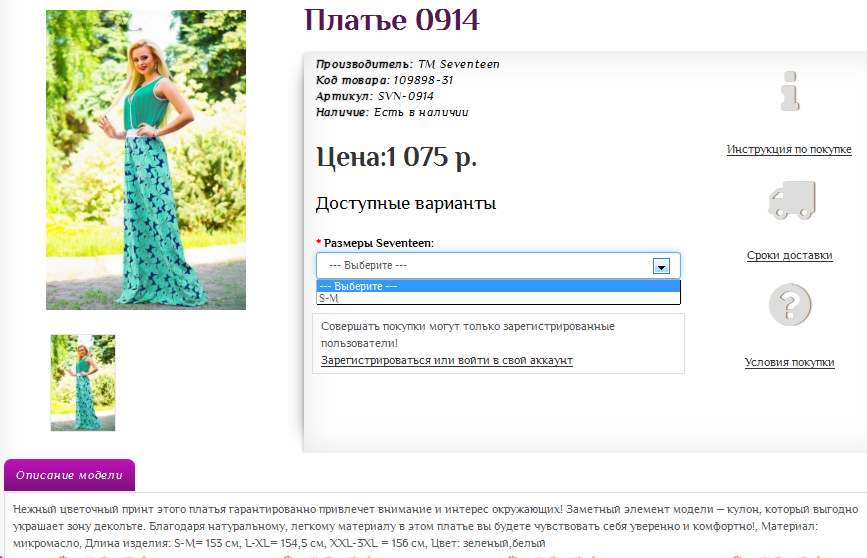Viewport: 867px width, 558px height.
Task: Open the Условия покупки link
Action: 790,362
